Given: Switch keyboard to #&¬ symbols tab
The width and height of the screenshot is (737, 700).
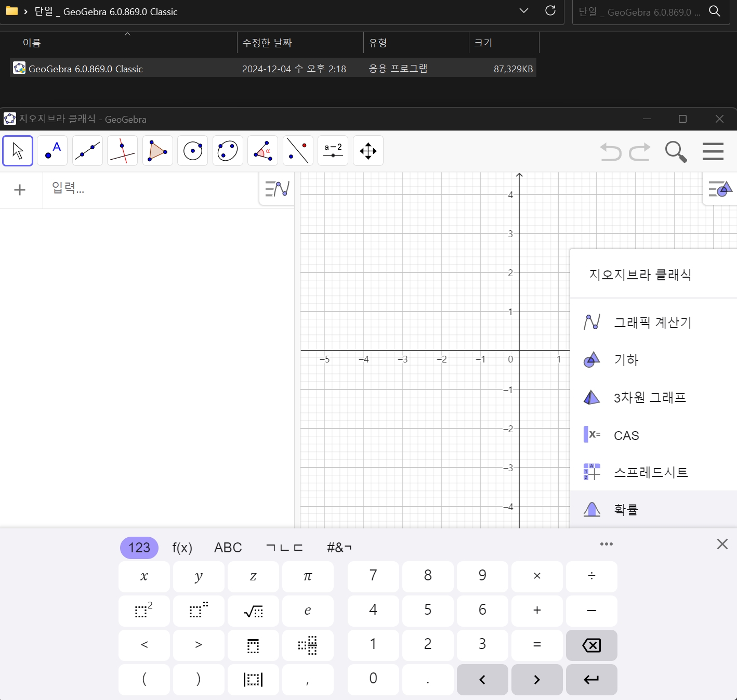Looking at the screenshot, I should tap(339, 548).
